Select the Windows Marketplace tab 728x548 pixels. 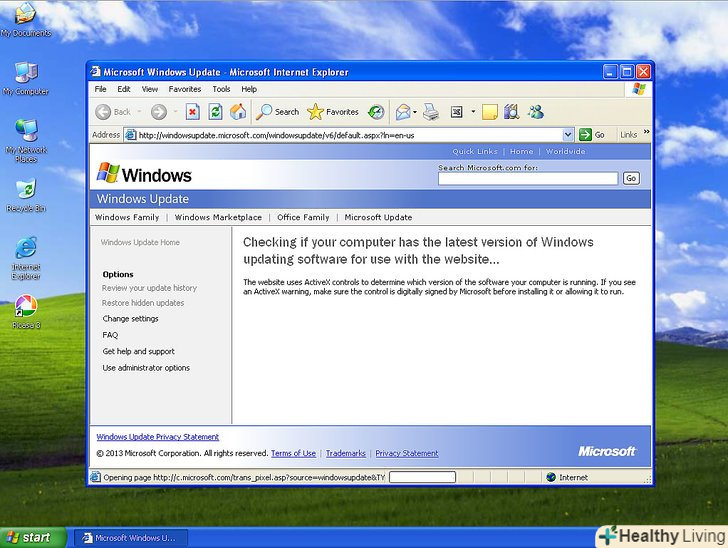tap(218, 217)
